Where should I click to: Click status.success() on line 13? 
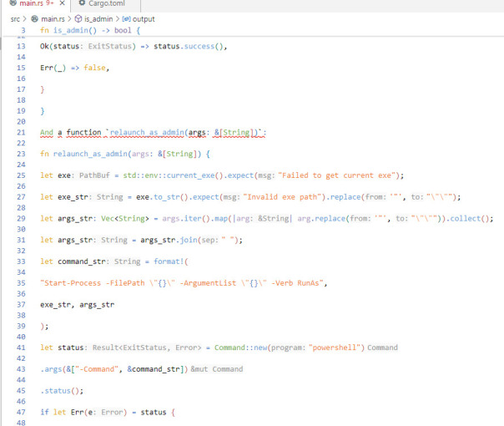pos(188,46)
